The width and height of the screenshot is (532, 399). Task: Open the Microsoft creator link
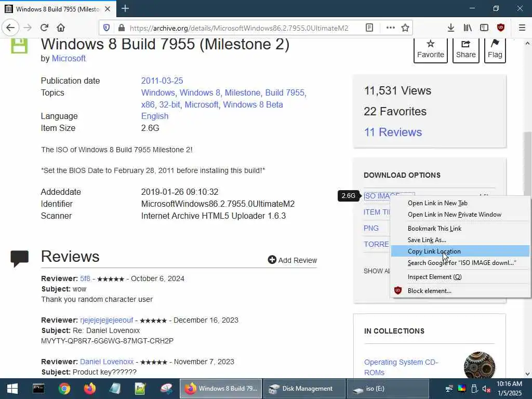[x=69, y=58]
